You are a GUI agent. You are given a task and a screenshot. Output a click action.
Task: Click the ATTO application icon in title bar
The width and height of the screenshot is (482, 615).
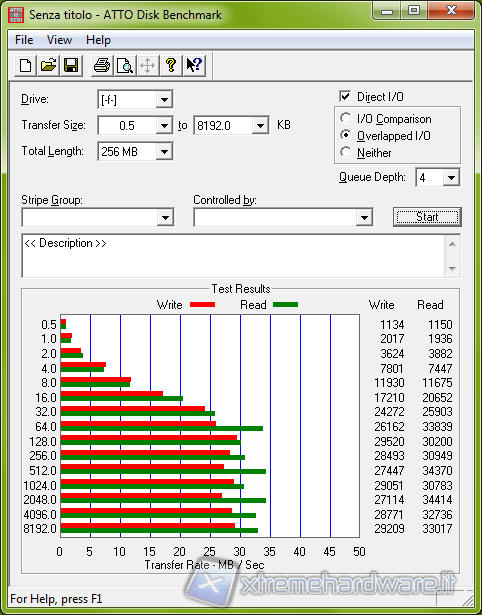[x=15, y=15]
